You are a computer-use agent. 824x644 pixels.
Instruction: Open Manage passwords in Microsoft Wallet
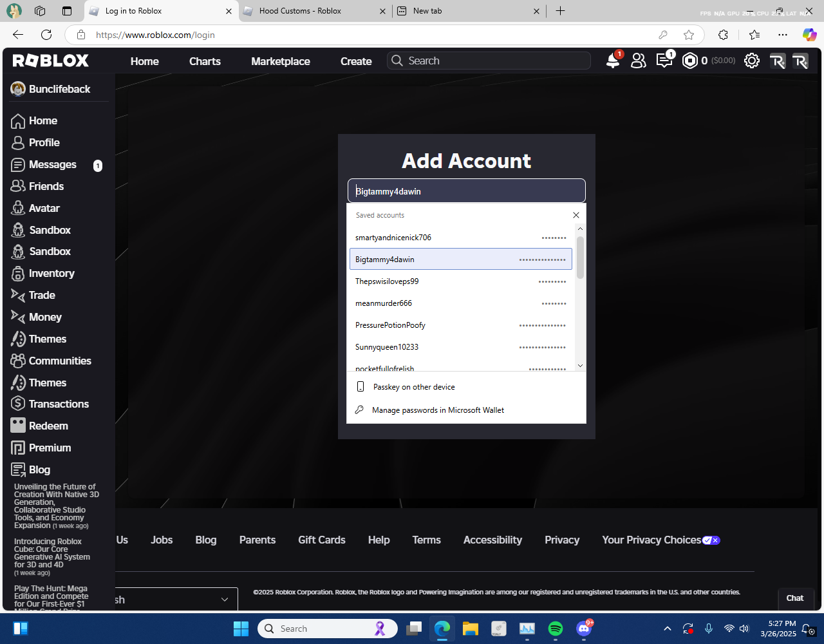(x=466, y=410)
